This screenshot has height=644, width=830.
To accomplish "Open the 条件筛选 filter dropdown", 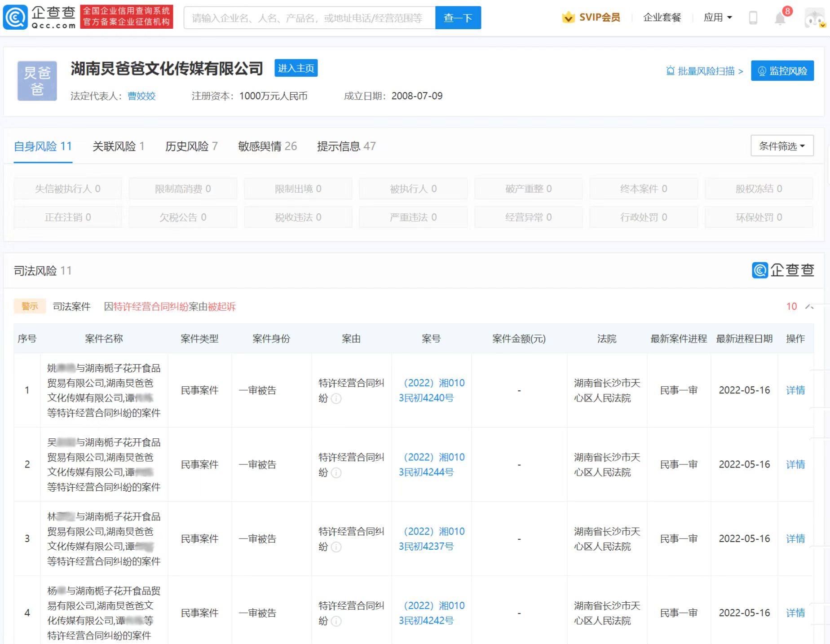I will [782, 146].
